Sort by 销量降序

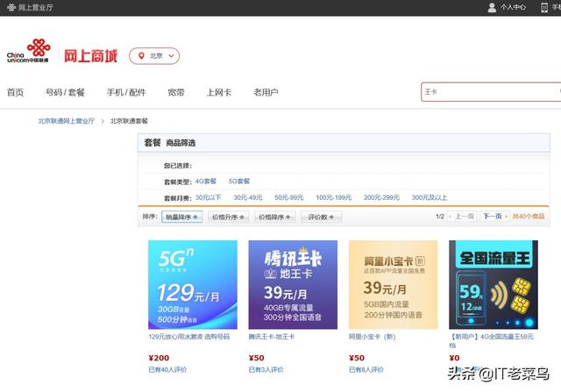(x=181, y=217)
